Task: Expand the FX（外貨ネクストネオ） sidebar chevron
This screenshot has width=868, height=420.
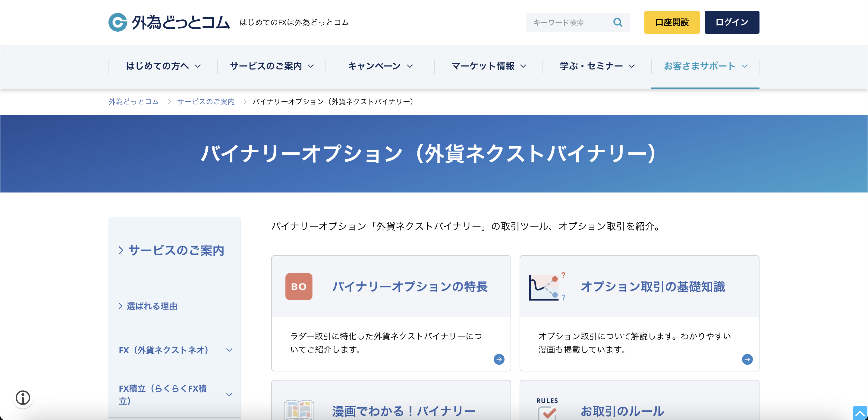Action: point(229,350)
